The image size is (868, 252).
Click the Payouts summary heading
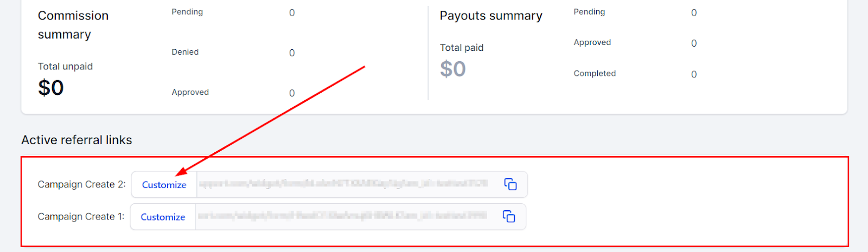[x=491, y=16]
